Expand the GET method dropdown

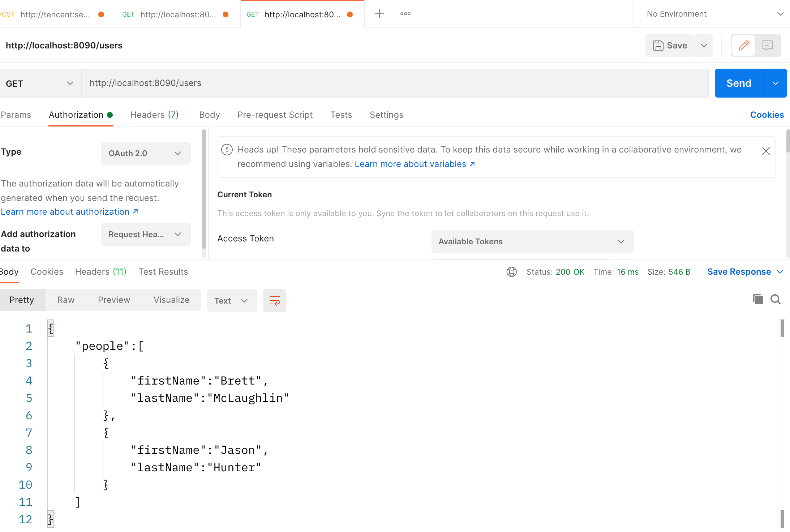pyautogui.click(x=40, y=83)
